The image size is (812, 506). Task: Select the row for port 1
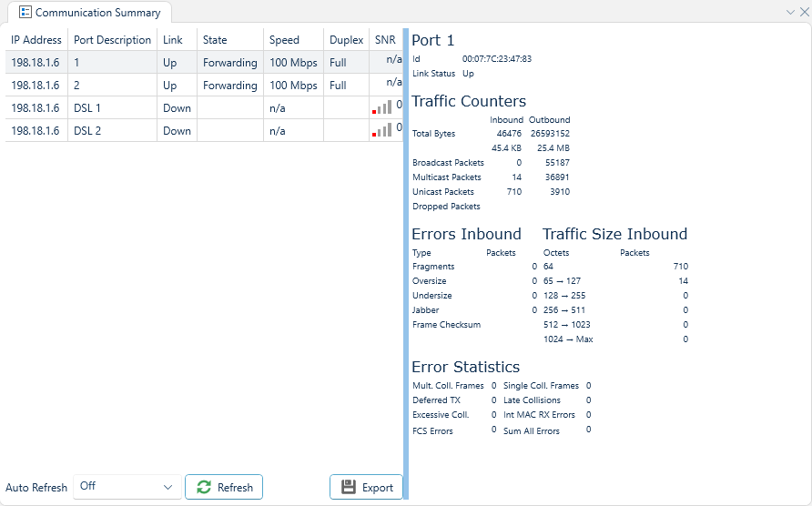(204, 62)
